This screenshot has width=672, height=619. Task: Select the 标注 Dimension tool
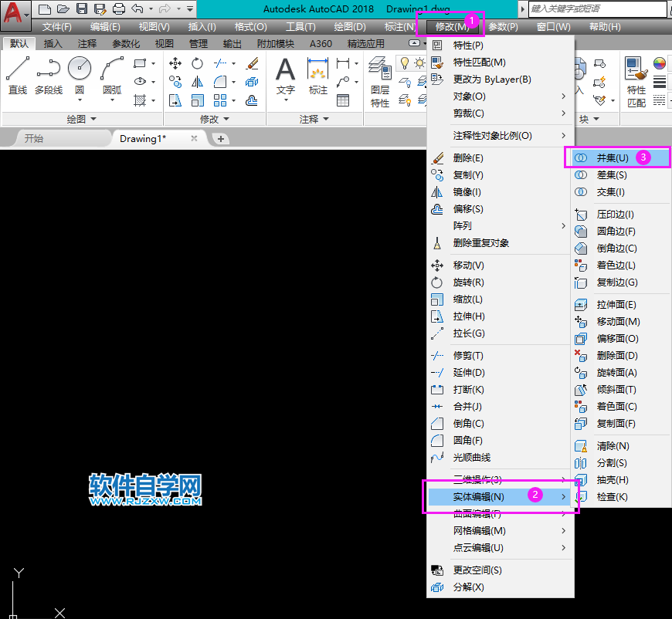pyautogui.click(x=317, y=73)
